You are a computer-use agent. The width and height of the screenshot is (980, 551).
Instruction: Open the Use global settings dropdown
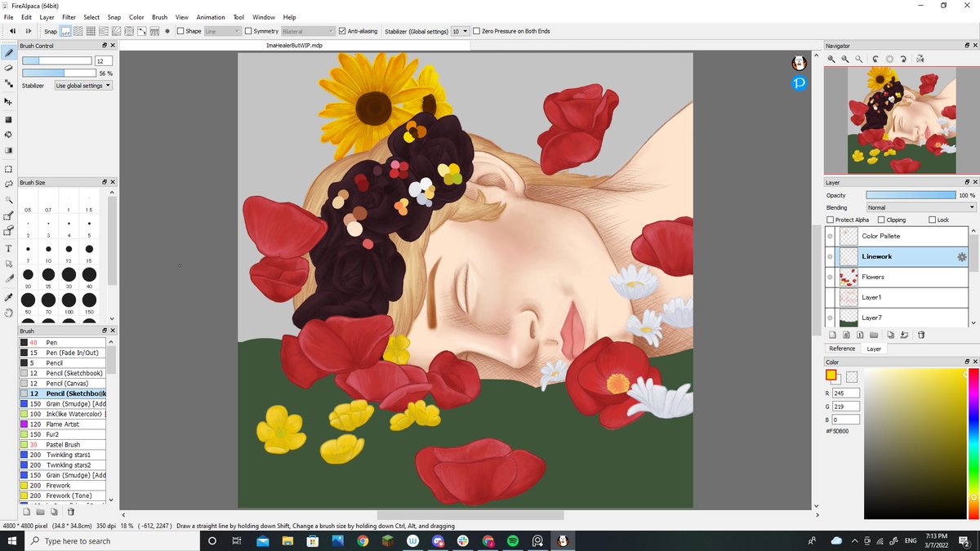[83, 86]
